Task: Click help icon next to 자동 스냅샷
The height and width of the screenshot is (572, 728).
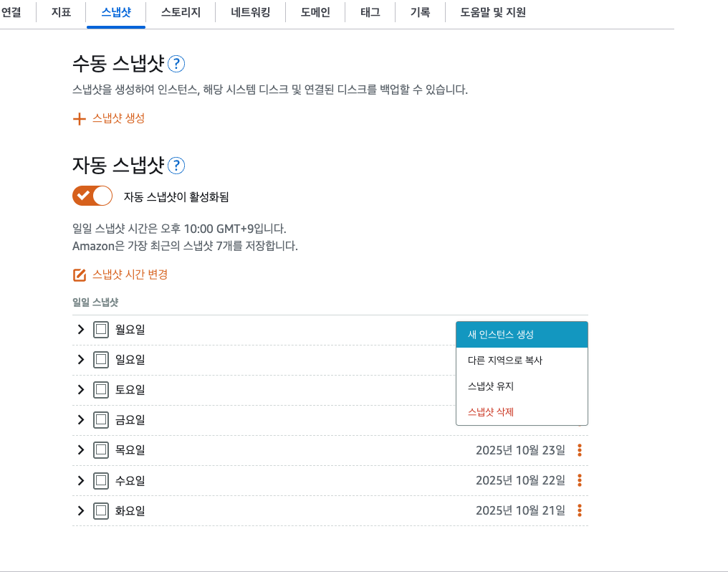Action: pos(176,166)
